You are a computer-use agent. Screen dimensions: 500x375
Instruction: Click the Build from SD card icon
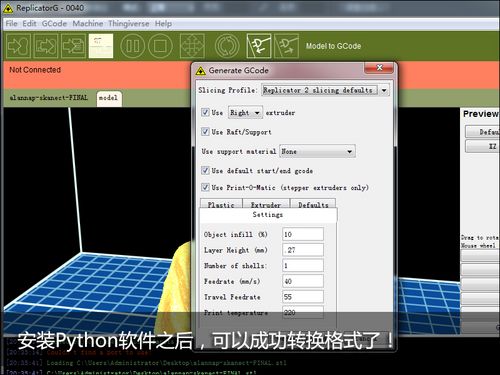point(46,46)
